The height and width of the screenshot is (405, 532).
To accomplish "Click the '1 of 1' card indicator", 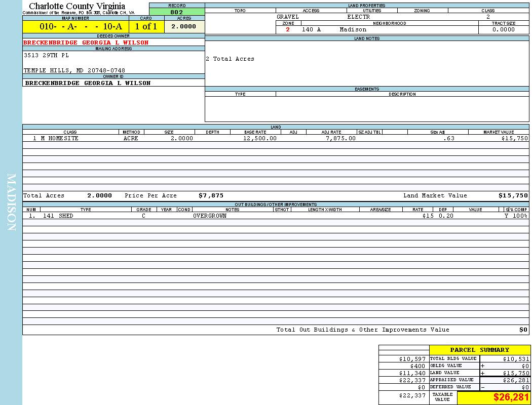I will 146,26.
